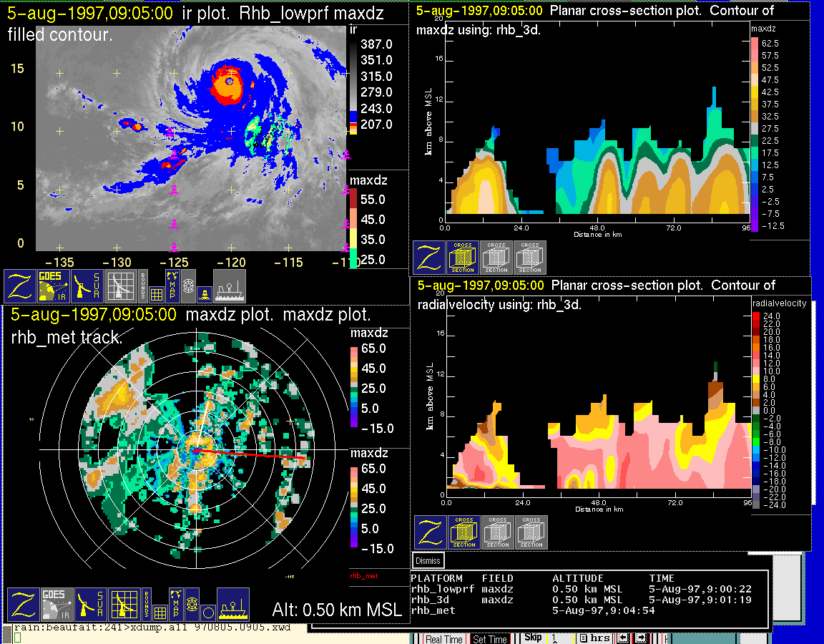Dismiss the platform data overlay window
Viewport: 824px width, 644px height.
[x=428, y=560]
